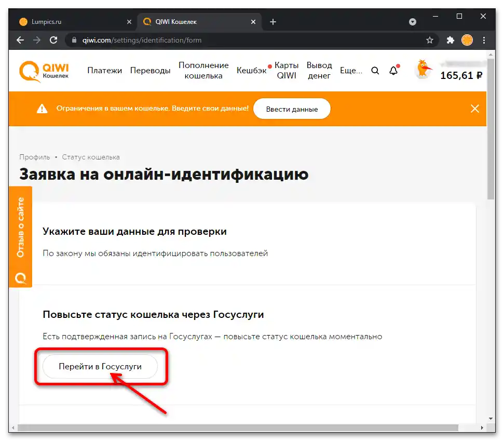Open the Платежи menu

coord(105,71)
